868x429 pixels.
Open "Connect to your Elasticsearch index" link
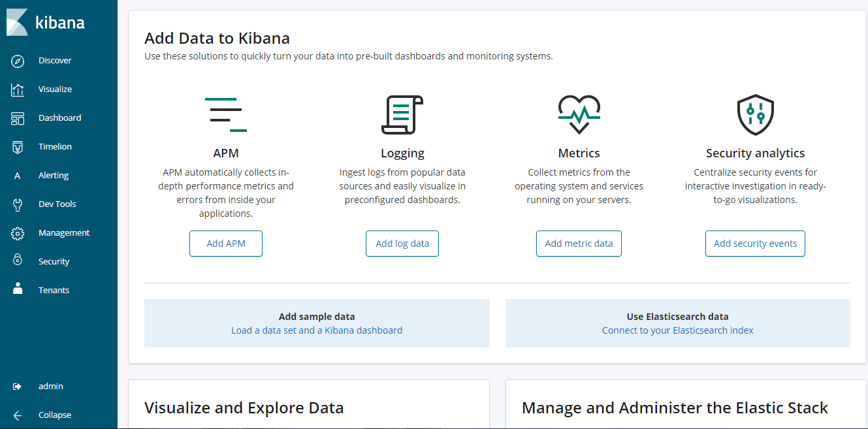(677, 330)
